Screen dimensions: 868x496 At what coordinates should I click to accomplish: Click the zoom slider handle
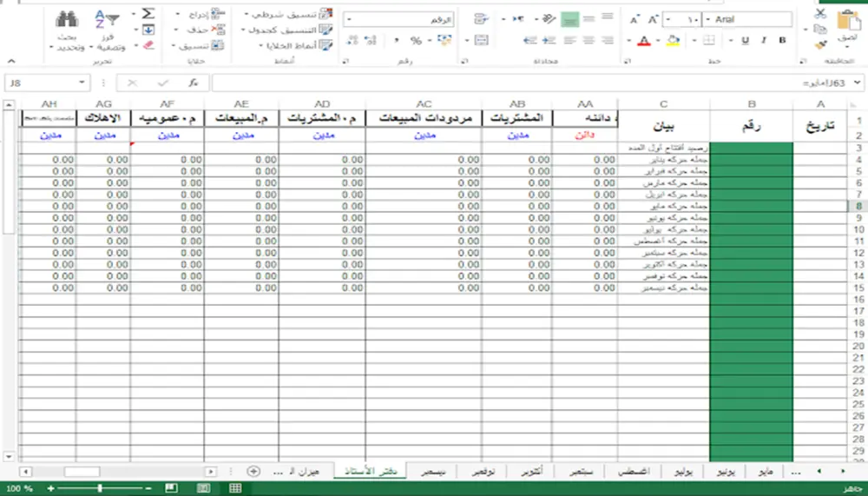point(100,488)
